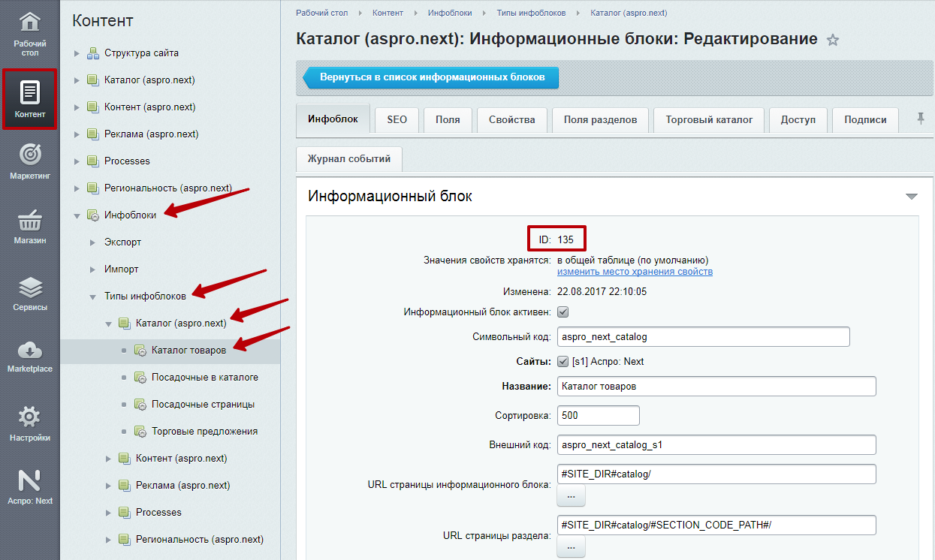
Task: Click Вернуться в список информационных блоков button
Action: pos(431,77)
